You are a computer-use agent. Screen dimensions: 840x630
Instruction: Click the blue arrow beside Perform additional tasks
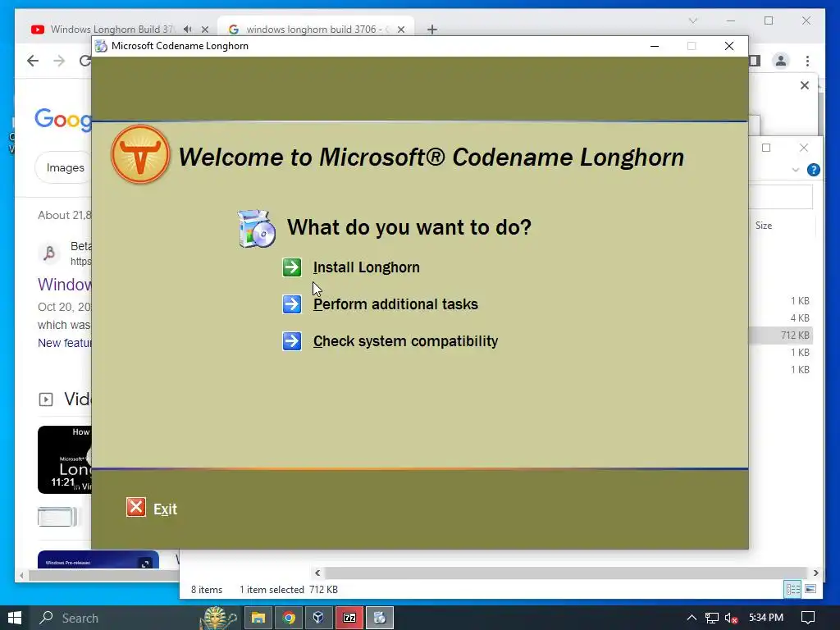292,304
